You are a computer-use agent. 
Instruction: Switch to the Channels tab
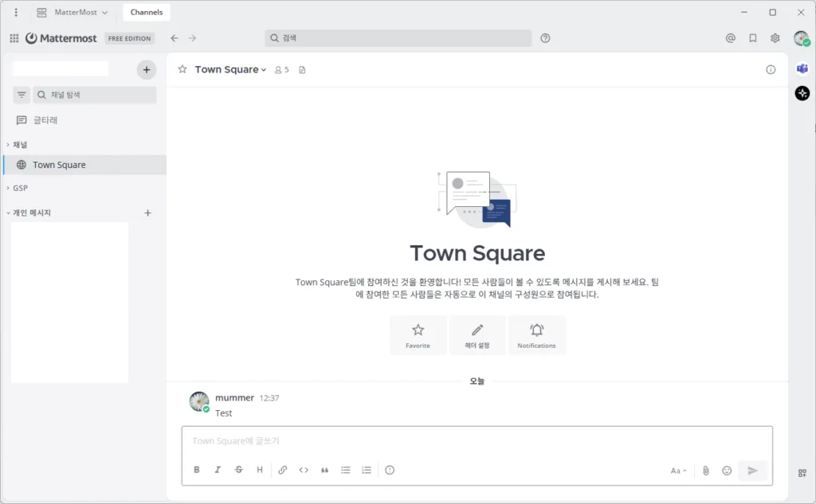pyautogui.click(x=147, y=12)
